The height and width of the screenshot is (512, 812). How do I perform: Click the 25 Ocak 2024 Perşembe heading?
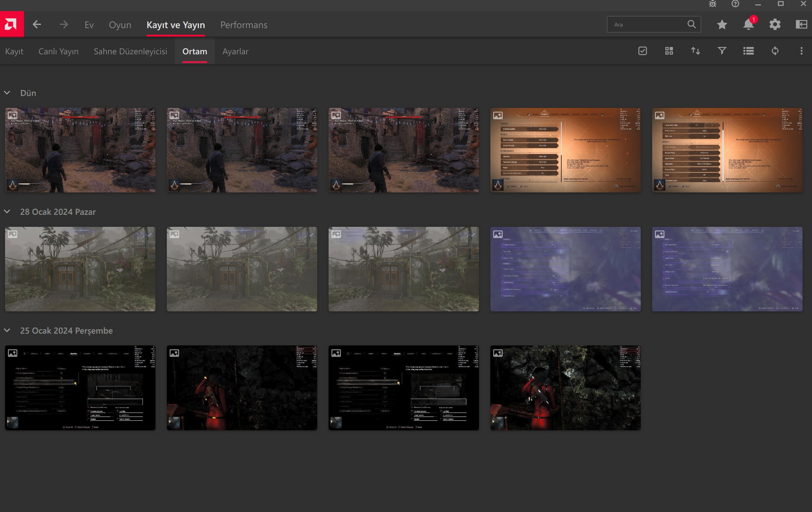pyautogui.click(x=67, y=331)
